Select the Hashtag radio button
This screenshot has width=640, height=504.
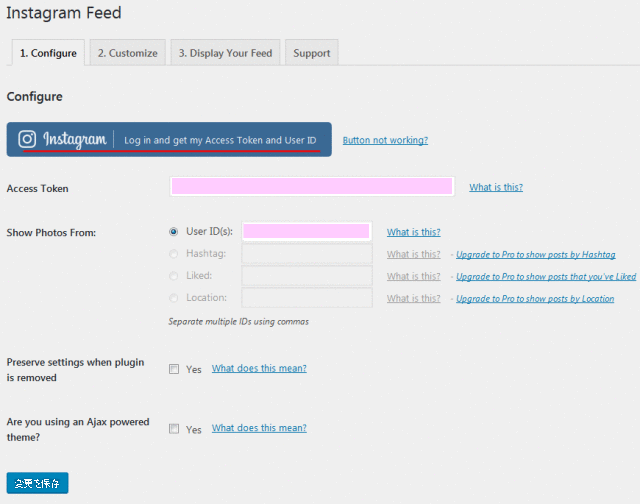coord(175,254)
